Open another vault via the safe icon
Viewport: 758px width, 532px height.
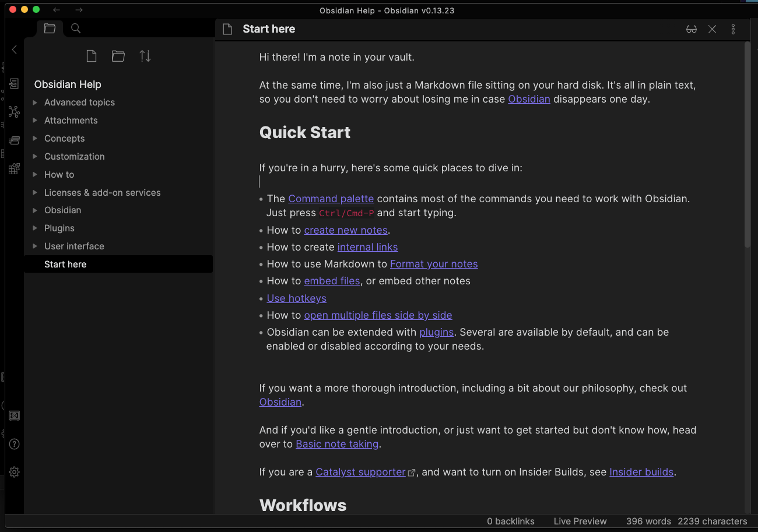tap(15, 416)
